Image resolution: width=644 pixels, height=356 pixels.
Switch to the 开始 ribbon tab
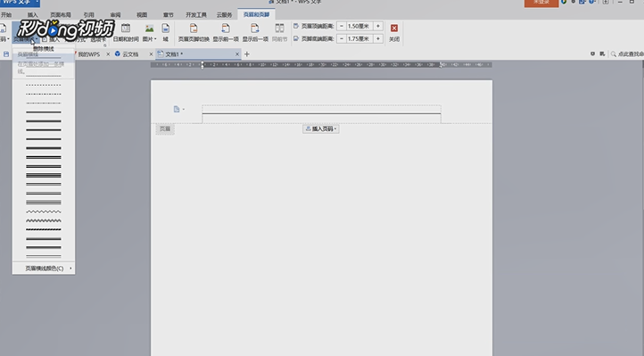pyautogui.click(x=6, y=15)
